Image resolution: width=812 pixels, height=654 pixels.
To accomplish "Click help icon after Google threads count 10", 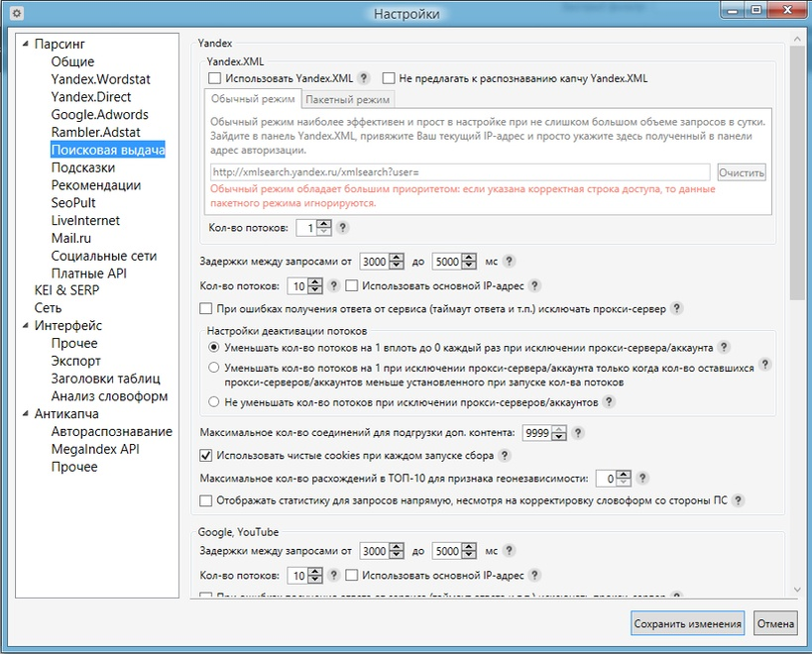I will (x=334, y=575).
